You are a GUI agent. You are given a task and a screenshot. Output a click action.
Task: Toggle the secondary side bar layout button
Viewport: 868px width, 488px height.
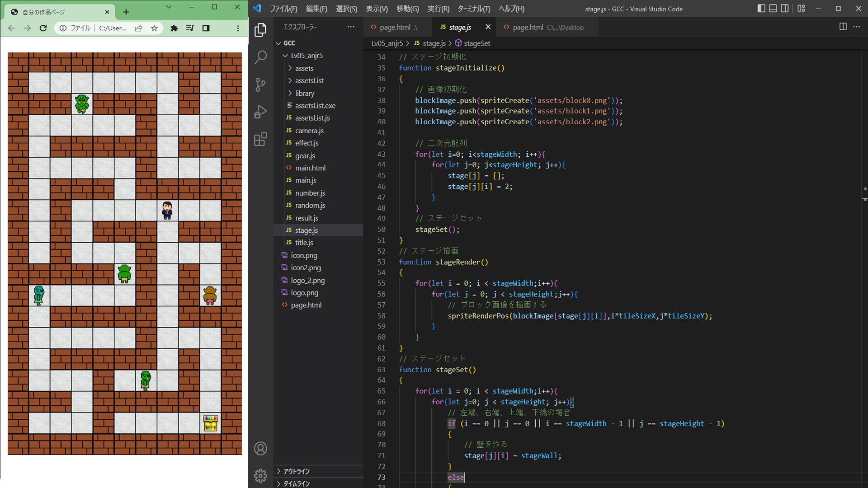click(x=785, y=9)
